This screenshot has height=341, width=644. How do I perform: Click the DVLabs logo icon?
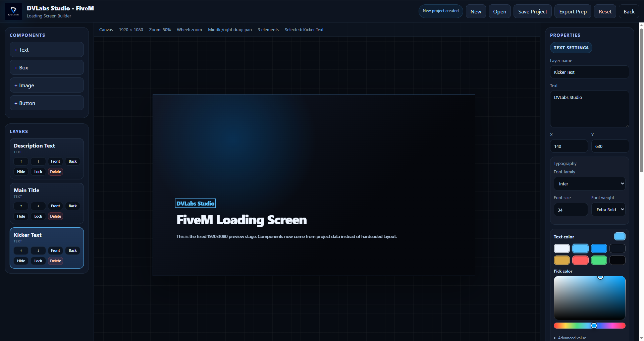tap(13, 11)
